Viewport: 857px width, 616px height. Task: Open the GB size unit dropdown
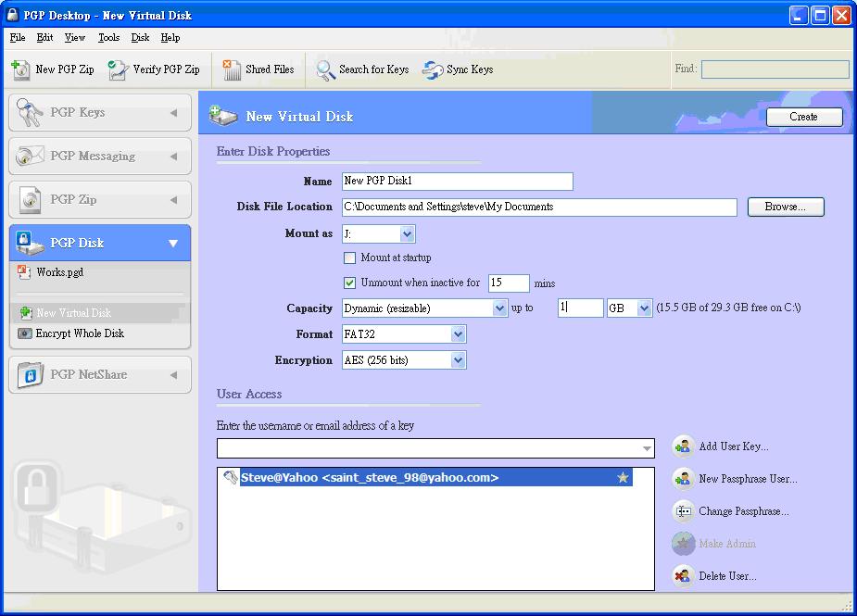tap(644, 308)
